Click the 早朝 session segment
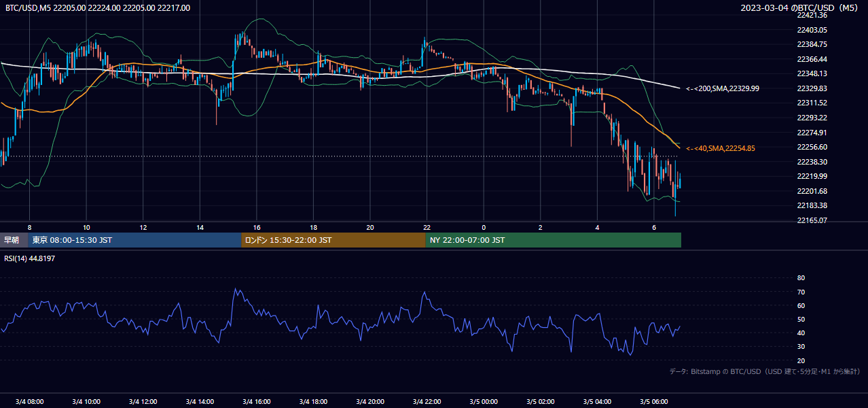 tap(14, 240)
